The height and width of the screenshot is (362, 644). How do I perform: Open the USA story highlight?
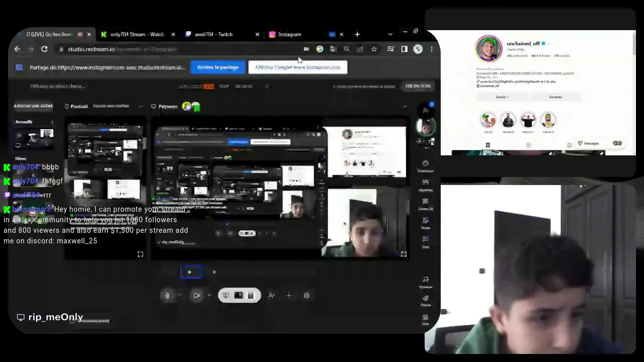click(488, 121)
